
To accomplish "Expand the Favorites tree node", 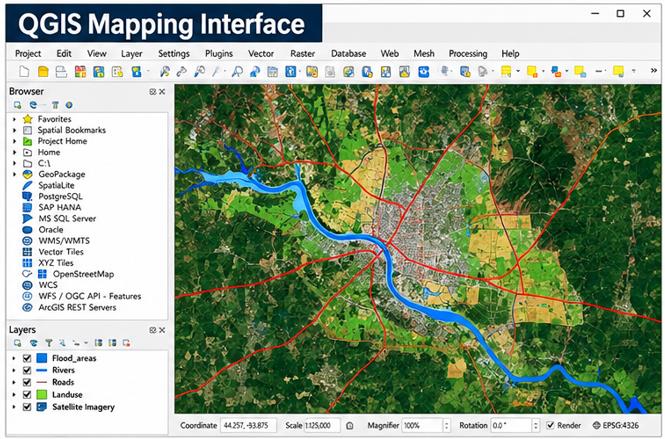I will pos(14,119).
